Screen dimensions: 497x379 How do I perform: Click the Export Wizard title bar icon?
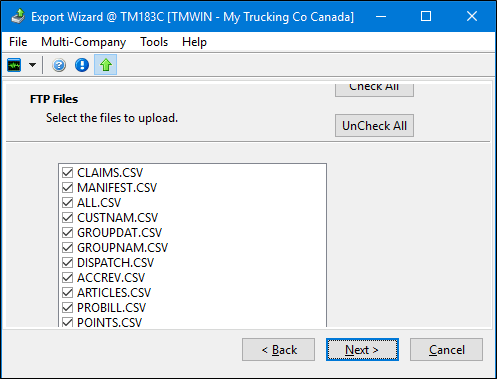18,16
